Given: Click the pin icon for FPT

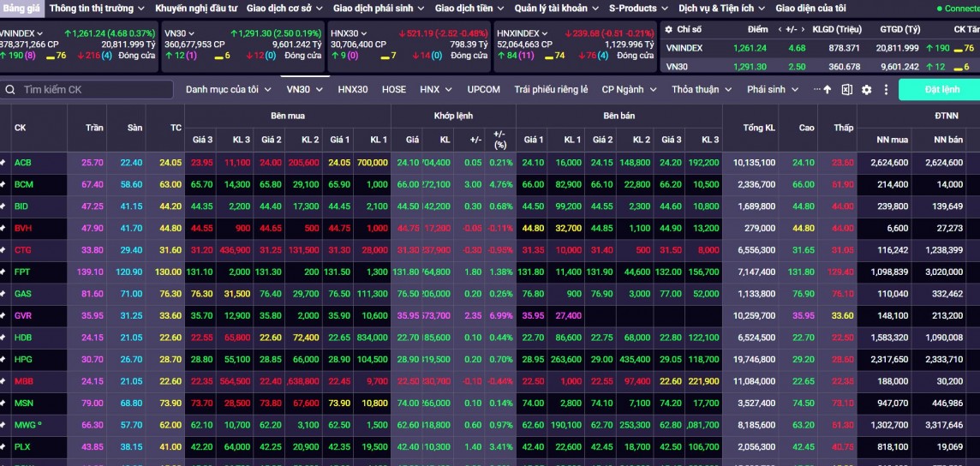Looking at the screenshot, I should [x=3, y=272].
